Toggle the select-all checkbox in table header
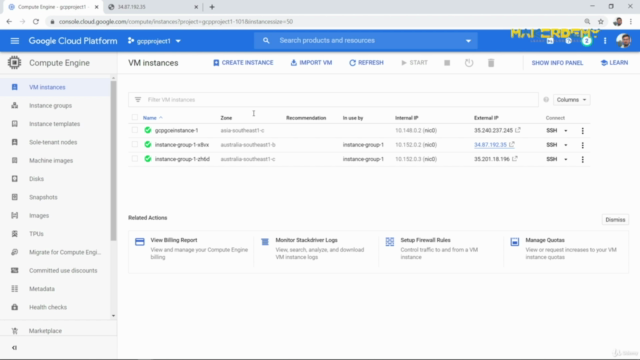The height and width of the screenshot is (360, 640). point(135,118)
